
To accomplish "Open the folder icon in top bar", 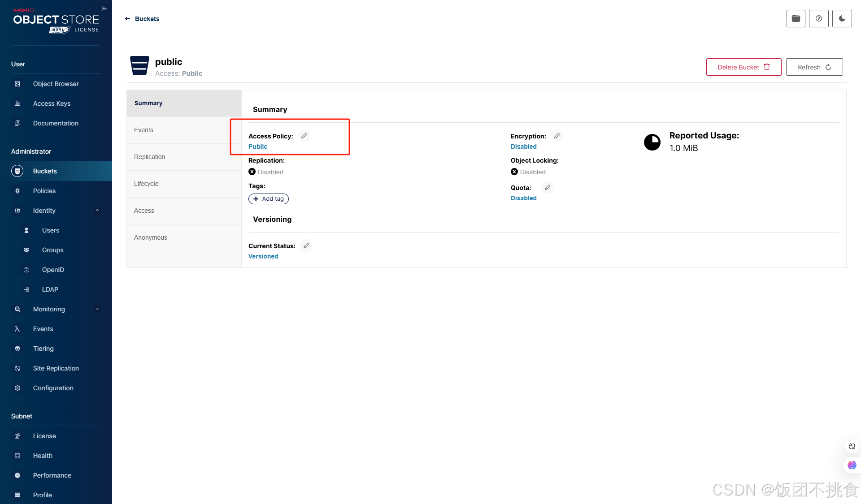I will click(796, 19).
